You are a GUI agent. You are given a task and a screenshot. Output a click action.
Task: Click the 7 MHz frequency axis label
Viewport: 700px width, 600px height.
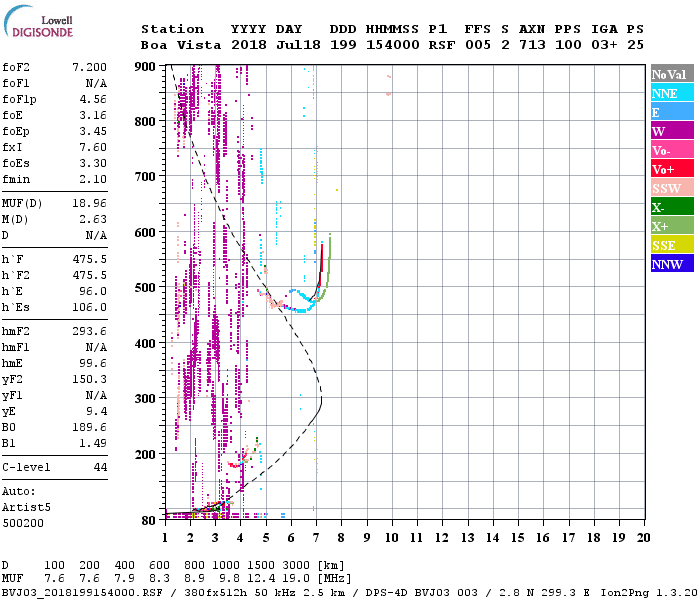(316, 538)
